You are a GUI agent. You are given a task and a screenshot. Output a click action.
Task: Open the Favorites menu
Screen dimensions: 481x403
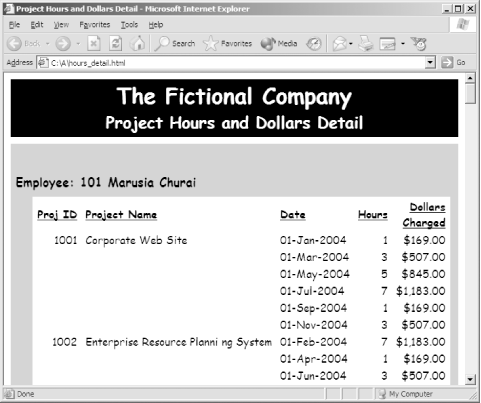95,25
